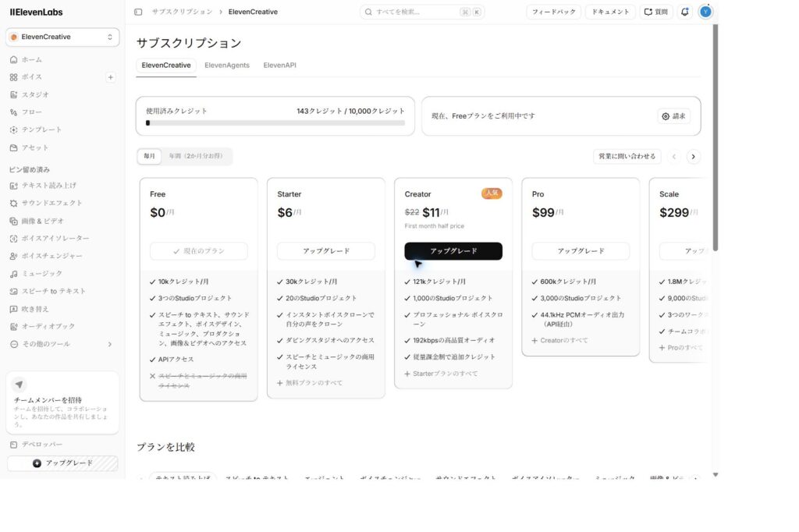Open user profile avatar
Viewport: 799px width, 532px height.
tap(705, 12)
